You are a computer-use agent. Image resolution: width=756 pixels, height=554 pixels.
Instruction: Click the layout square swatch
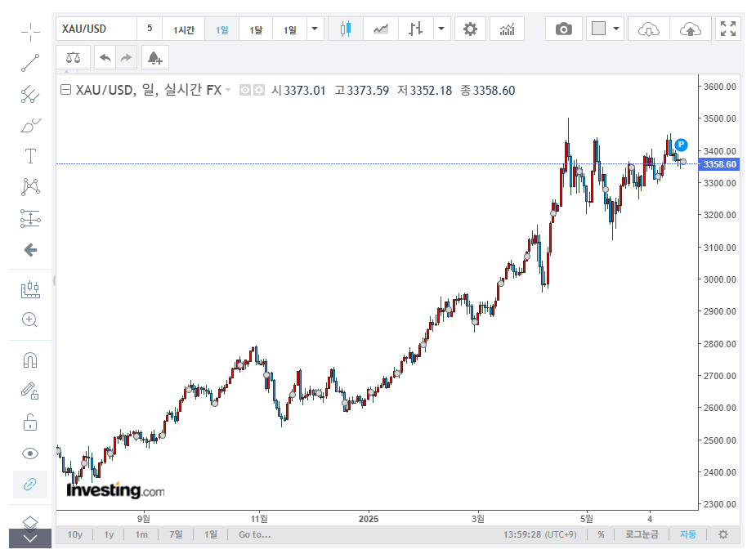pyautogui.click(x=598, y=29)
